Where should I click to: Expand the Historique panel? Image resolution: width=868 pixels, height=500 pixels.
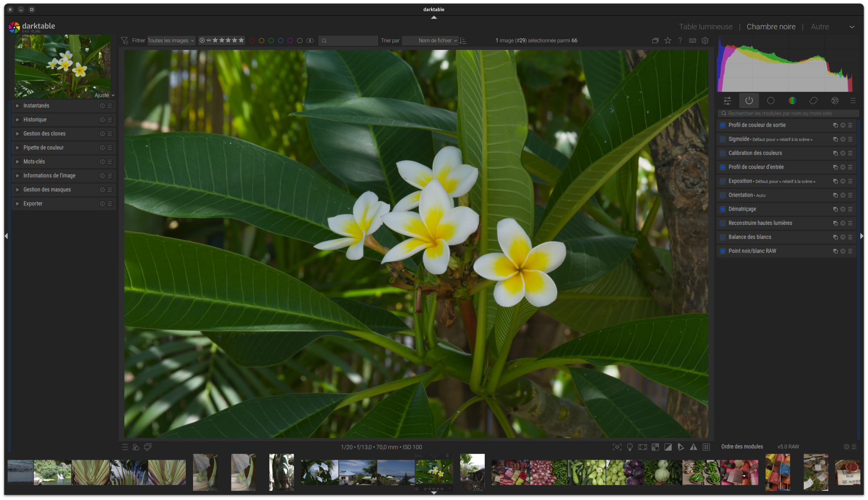[35, 120]
